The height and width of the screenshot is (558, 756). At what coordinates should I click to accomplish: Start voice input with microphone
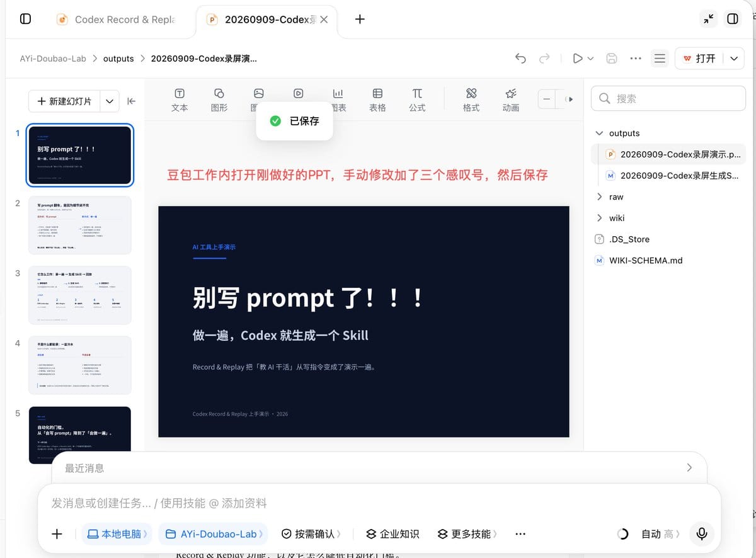pyautogui.click(x=702, y=534)
